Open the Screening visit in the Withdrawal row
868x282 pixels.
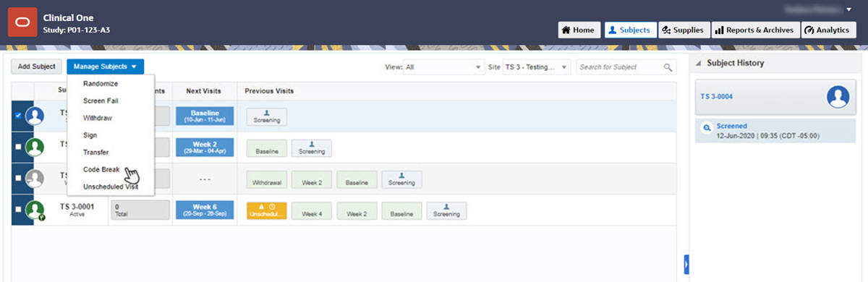401,179
